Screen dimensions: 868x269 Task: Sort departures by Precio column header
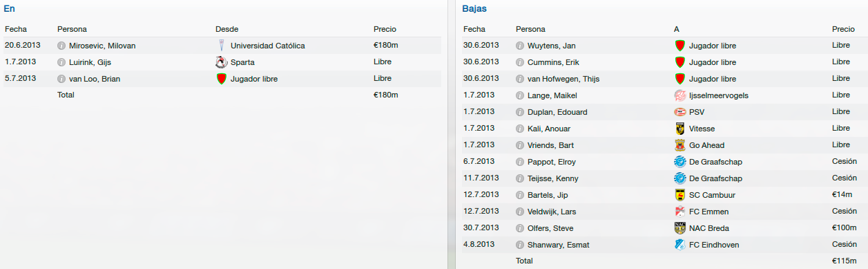843,29
